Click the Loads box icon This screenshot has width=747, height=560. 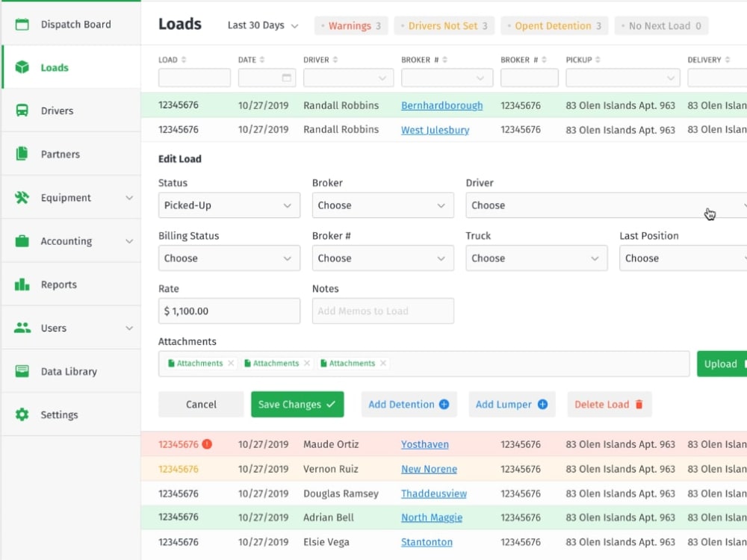[22, 67]
